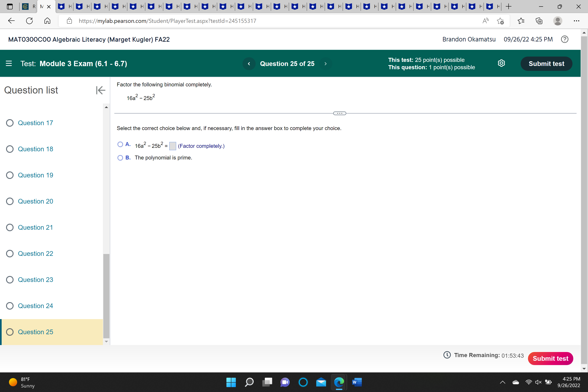
Task: Show hidden system tray icons chevron
Action: (x=502, y=382)
